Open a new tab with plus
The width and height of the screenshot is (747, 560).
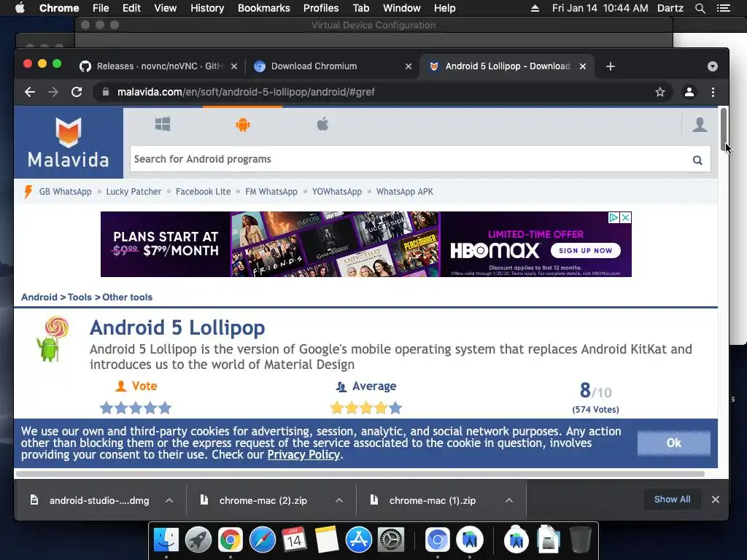(x=611, y=66)
